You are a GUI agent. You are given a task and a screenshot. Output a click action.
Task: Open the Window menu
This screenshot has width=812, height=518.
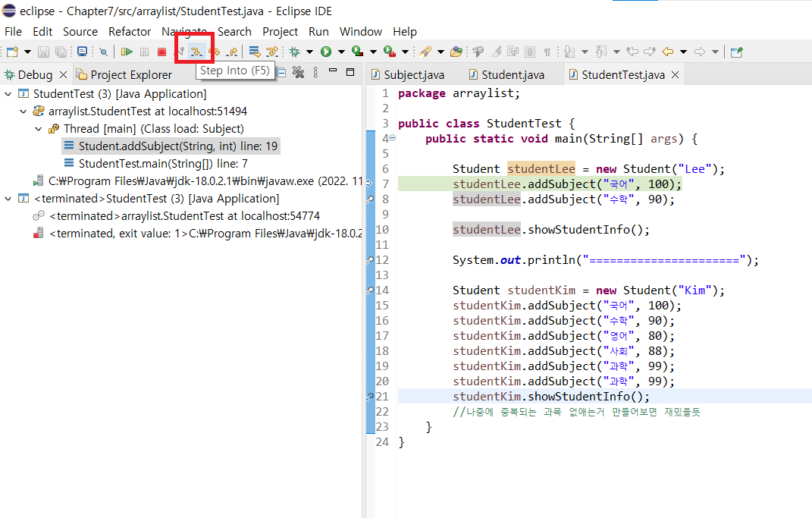point(360,32)
